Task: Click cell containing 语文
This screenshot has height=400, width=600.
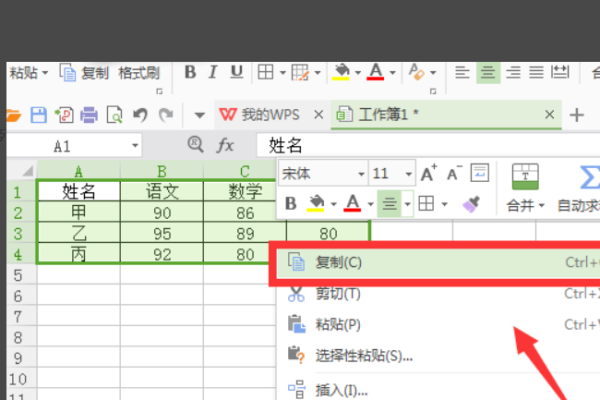Action: click(x=162, y=191)
